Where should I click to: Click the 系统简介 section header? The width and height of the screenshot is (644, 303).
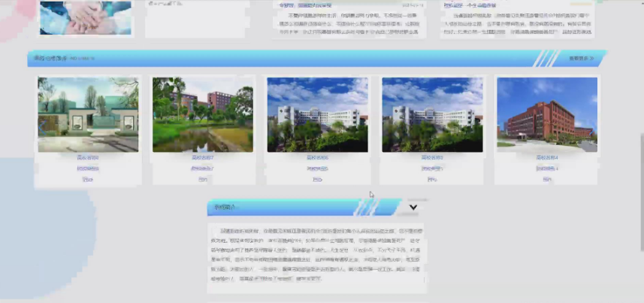point(304,208)
